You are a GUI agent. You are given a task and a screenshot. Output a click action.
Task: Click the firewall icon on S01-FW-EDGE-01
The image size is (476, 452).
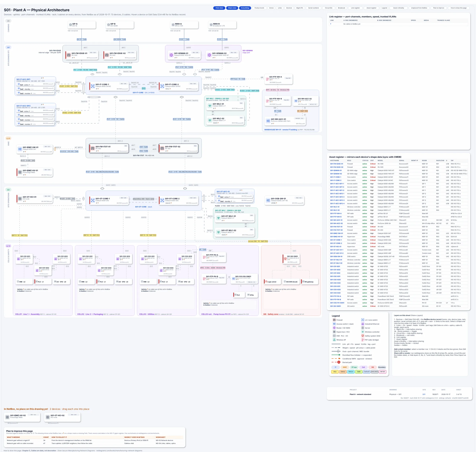point(69,55)
